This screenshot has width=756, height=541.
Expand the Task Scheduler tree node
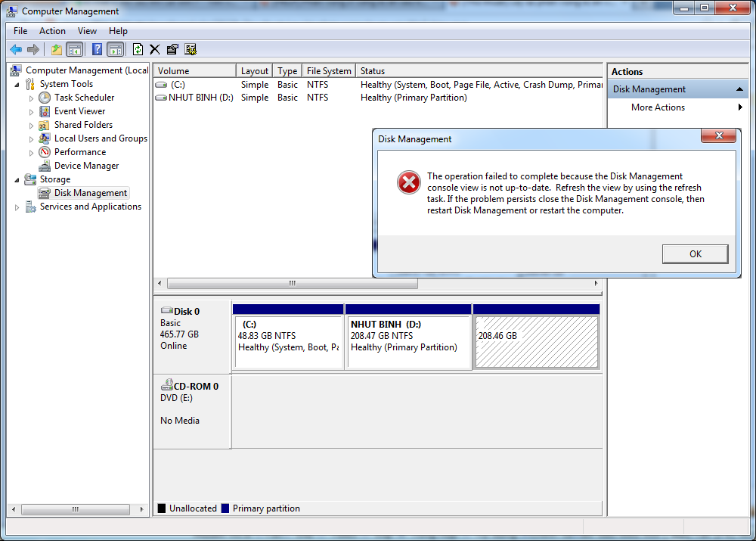click(x=31, y=98)
